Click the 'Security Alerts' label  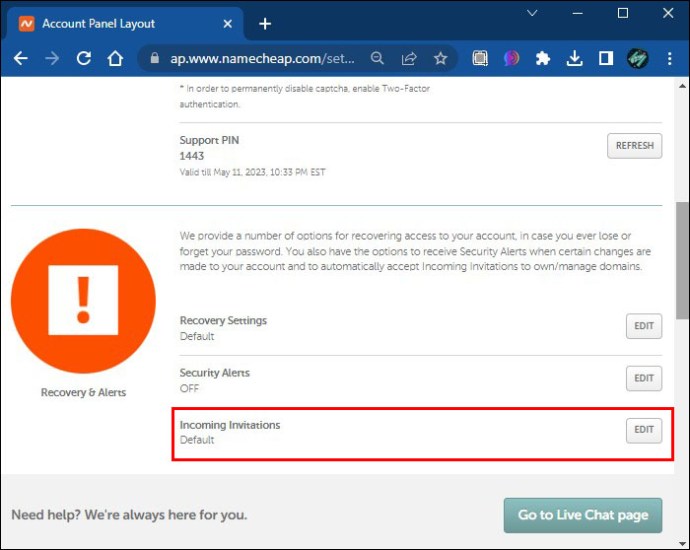(x=214, y=373)
